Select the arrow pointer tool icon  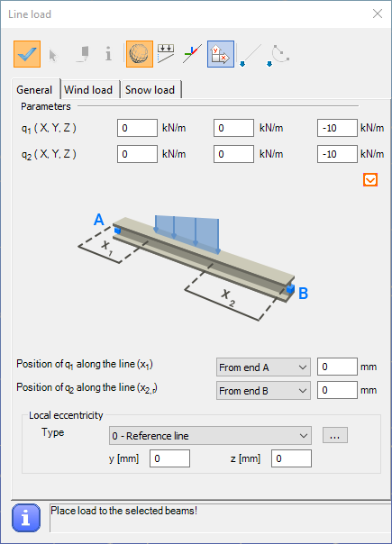53,55
